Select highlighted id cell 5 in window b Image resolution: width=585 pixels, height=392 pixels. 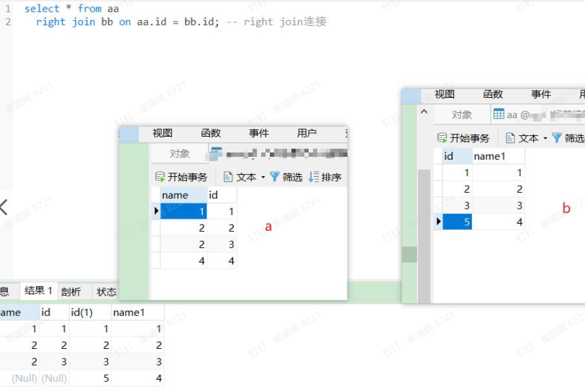[457, 222]
